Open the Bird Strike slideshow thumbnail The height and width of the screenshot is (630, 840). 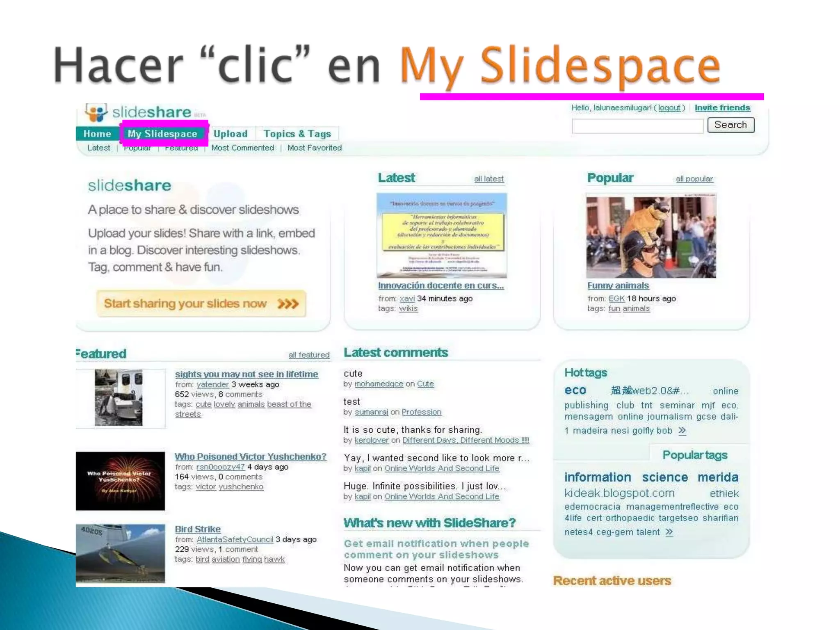point(120,554)
